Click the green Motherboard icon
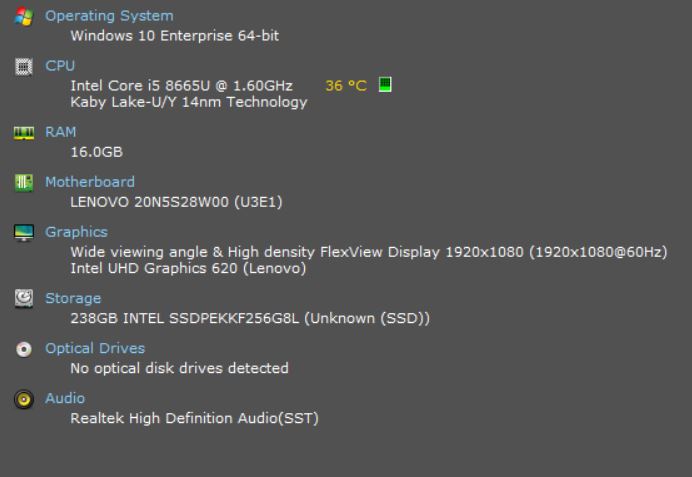This screenshot has width=692, height=477. pos(23,182)
